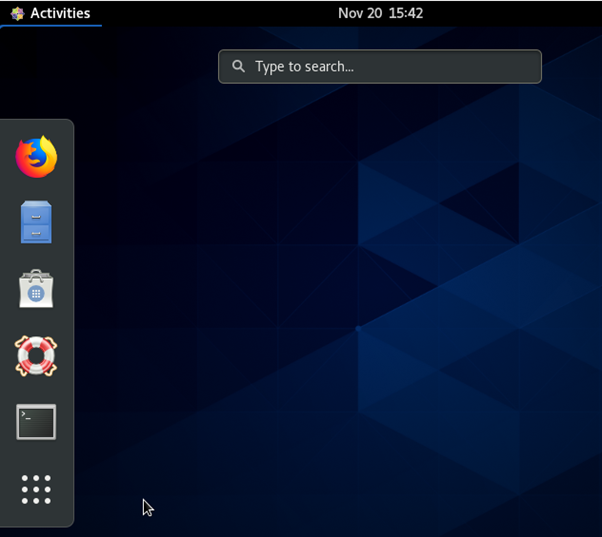Launch Firefox from the dash
This screenshot has height=537, width=602.
[x=36, y=157]
